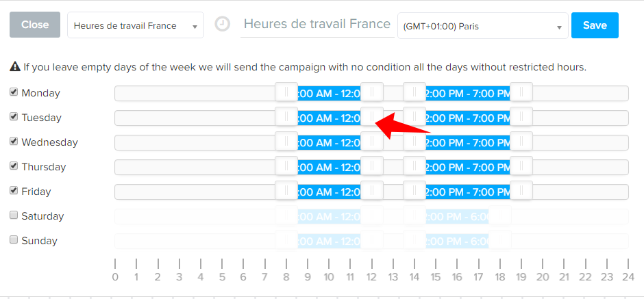This screenshot has width=644, height=301.
Task: Click the clock icon beside schedule name
Action: pyautogui.click(x=222, y=24)
